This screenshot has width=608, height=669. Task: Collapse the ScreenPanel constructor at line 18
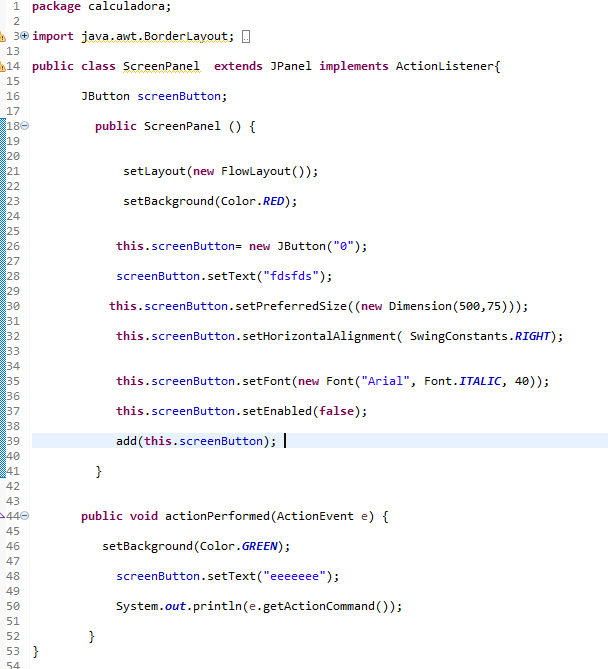[25, 126]
